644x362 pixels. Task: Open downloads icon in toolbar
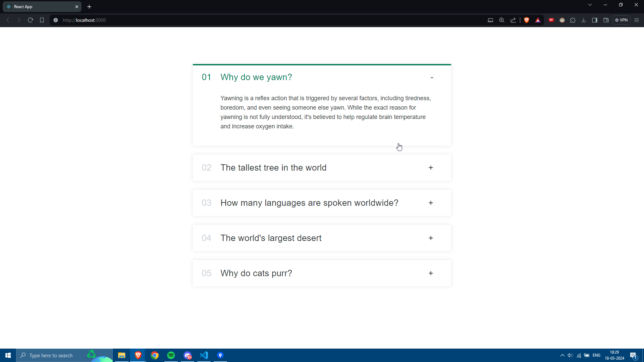click(584, 20)
